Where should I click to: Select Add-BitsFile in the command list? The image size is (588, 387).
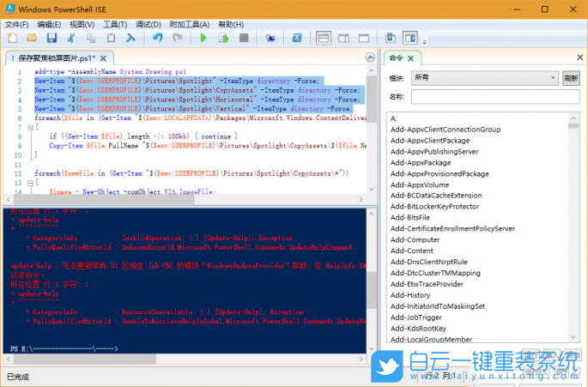pos(410,218)
